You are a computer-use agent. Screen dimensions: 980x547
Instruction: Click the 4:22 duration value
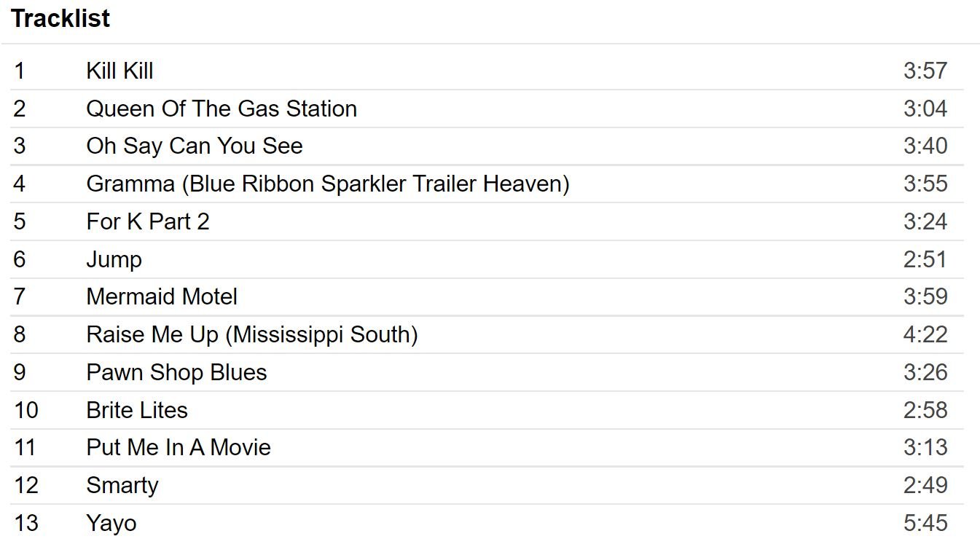[925, 334]
